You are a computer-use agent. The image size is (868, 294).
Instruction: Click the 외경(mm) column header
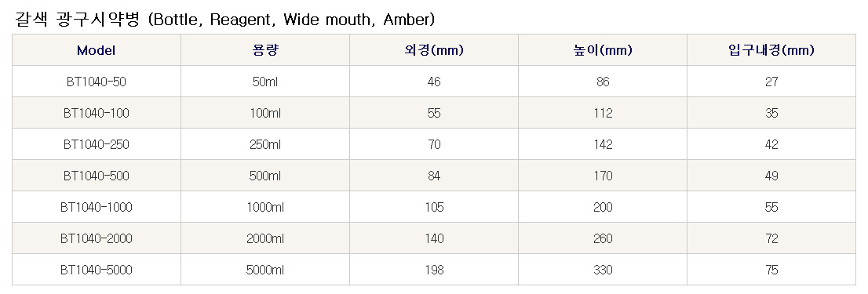click(434, 50)
